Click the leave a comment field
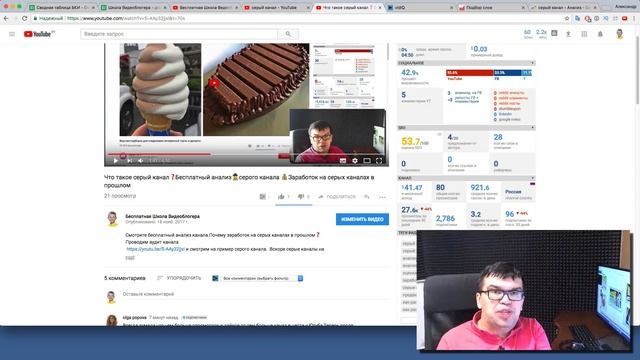This screenshot has height=360, width=640. (255, 294)
